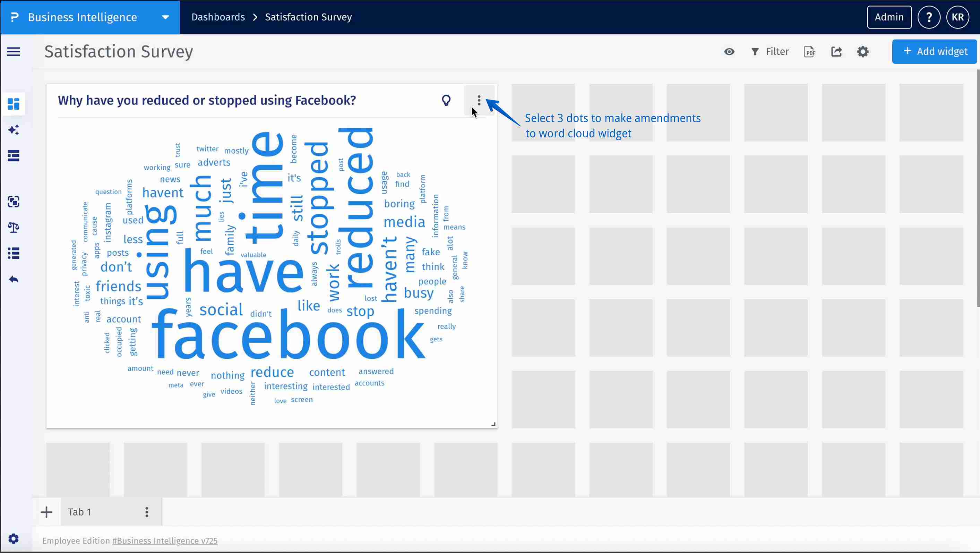
Task: Select Dashboards in the breadcrumb
Action: pos(218,17)
